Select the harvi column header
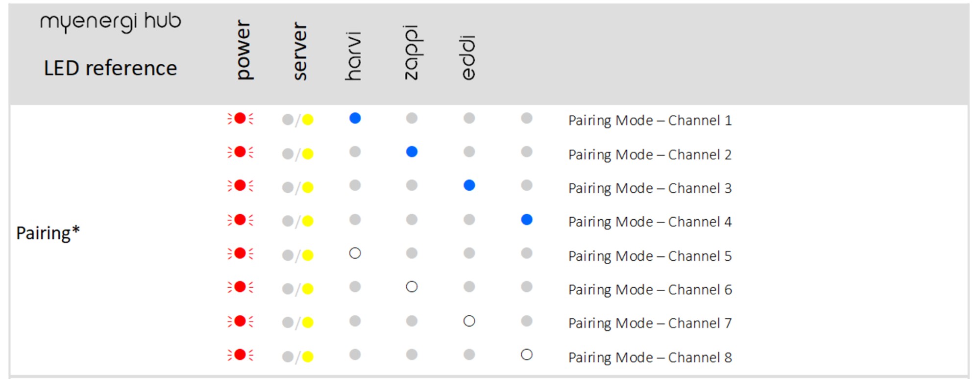980x379 pixels. [x=353, y=56]
